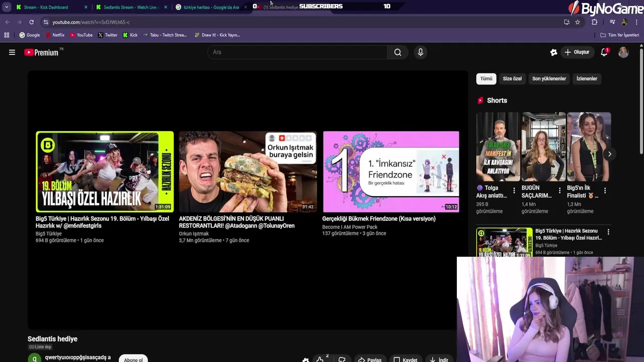Show next Shorts with the arrow

coord(609,154)
